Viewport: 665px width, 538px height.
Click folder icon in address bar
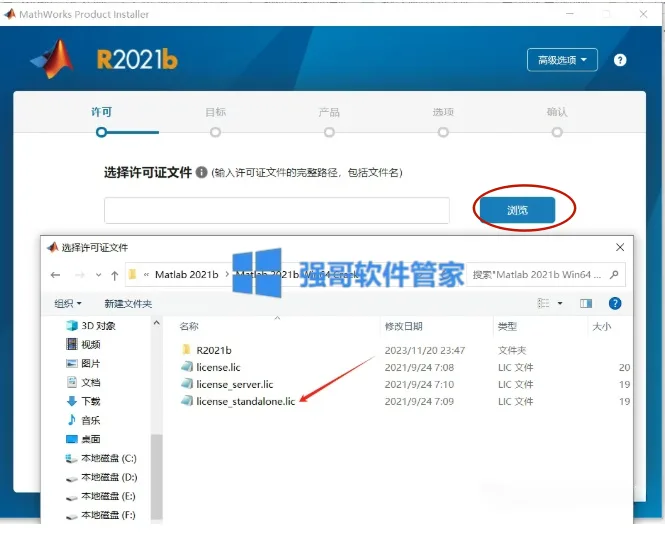132,274
